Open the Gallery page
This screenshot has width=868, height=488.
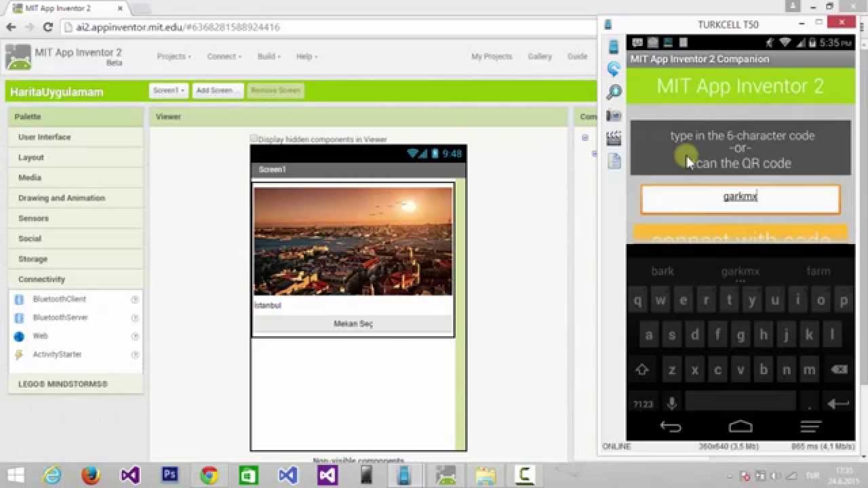[540, 57]
